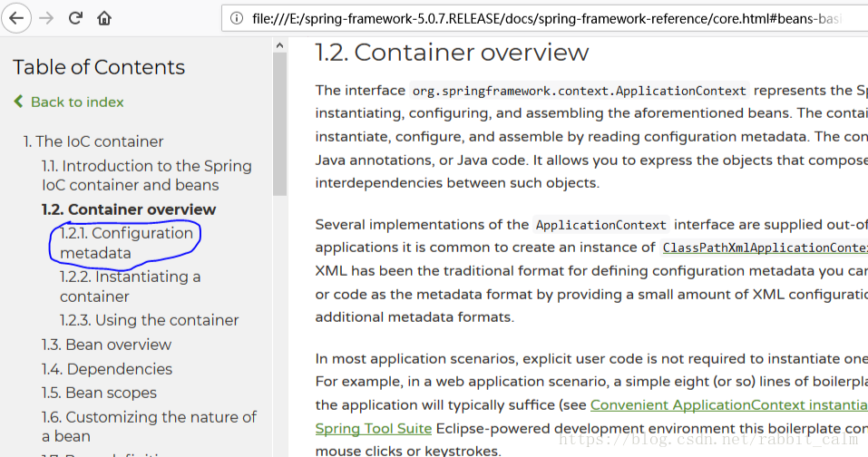Open 1.1 Introduction to the Spring IoC container
This screenshot has width=868, height=457.
coord(147,175)
